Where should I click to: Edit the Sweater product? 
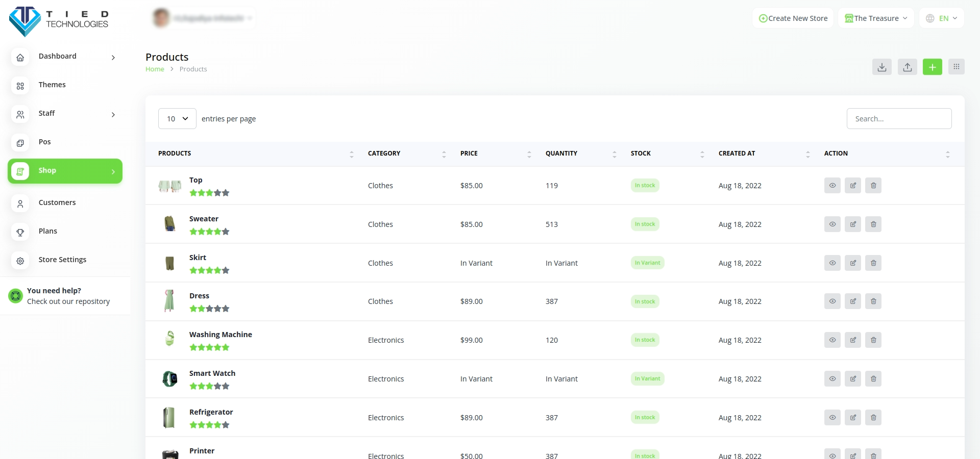point(852,224)
